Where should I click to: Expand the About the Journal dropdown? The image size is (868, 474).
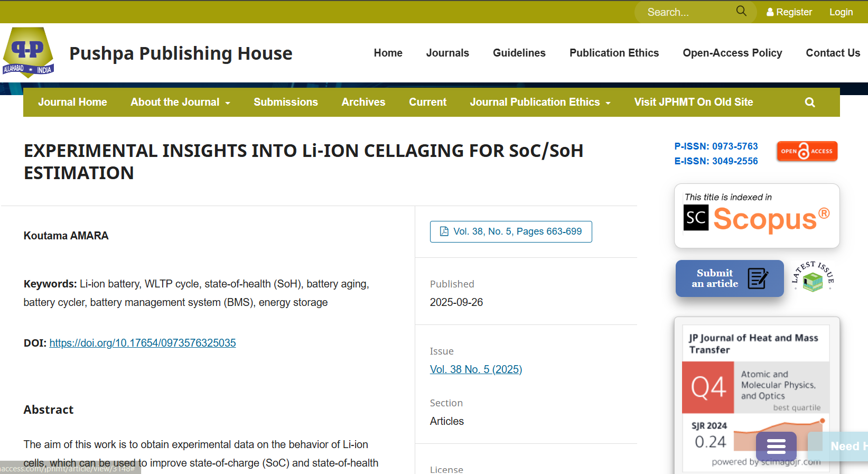click(x=180, y=103)
